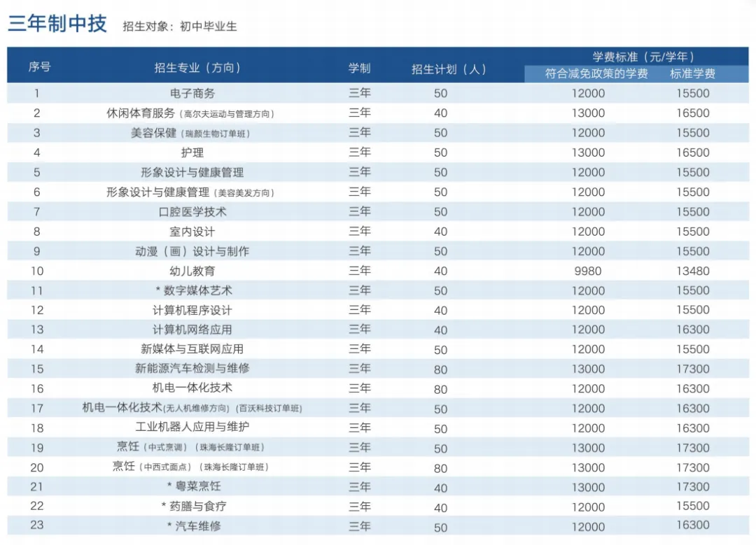The width and height of the screenshot is (756, 545).
Task: Click 12000 in the 汽车维修 row
Action: pyautogui.click(x=588, y=527)
